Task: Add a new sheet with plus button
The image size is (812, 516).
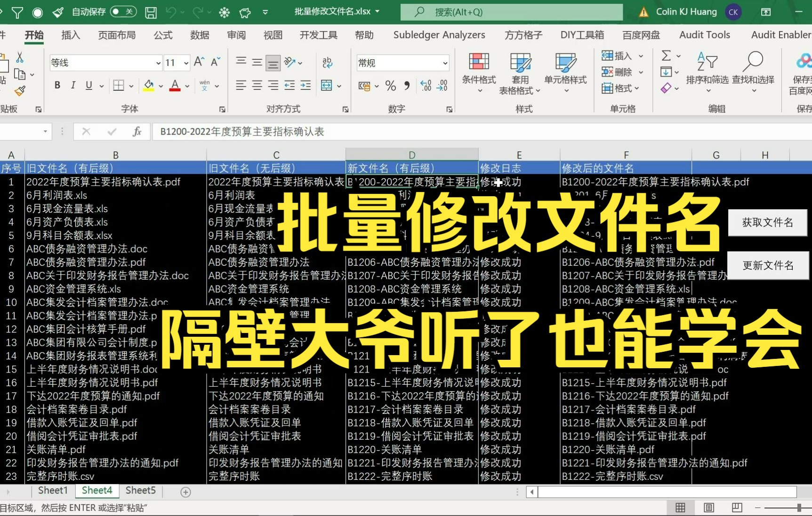Action: [x=185, y=492]
